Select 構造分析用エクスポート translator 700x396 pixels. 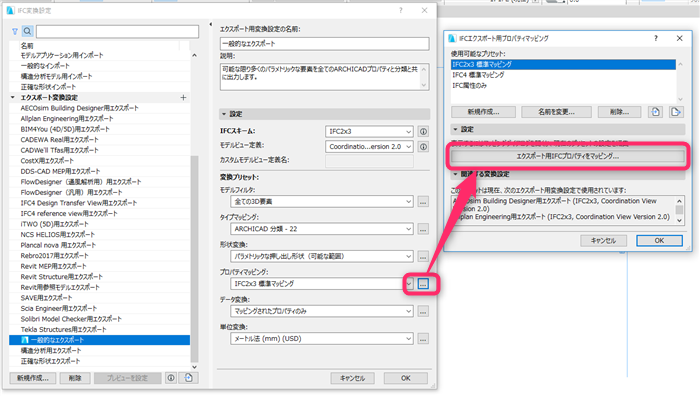click(x=100, y=350)
